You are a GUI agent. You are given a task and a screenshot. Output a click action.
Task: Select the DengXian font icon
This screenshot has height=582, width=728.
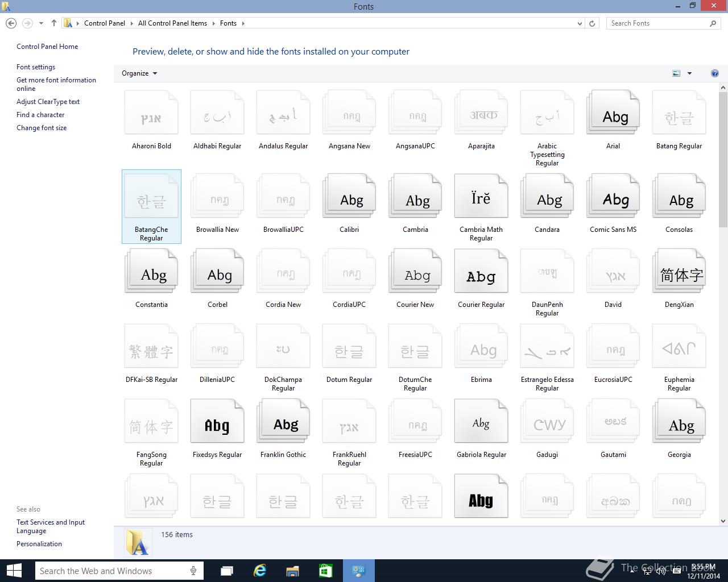(x=679, y=271)
